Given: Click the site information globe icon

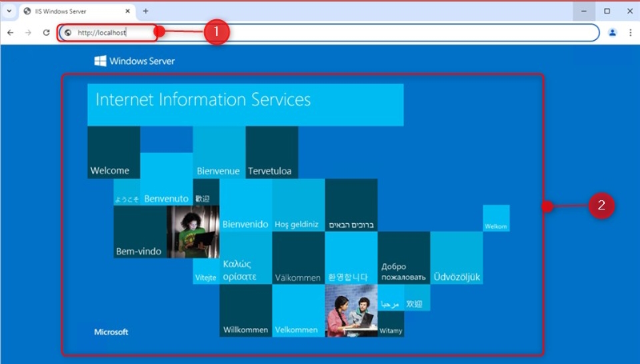Looking at the screenshot, I should [x=68, y=33].
